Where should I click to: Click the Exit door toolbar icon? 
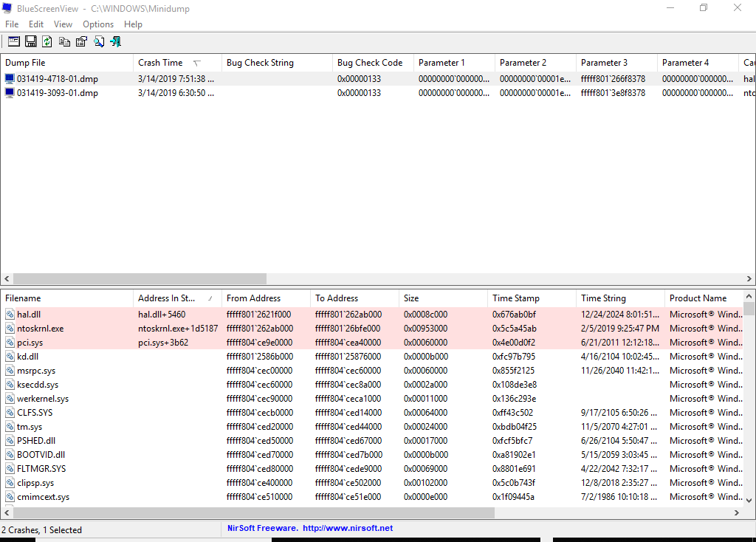pyautogui.click(x=116, y=41)
